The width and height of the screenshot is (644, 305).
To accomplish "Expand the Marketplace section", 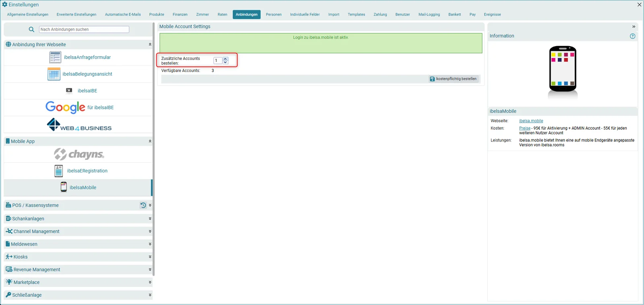I will (x=150, y=282).
